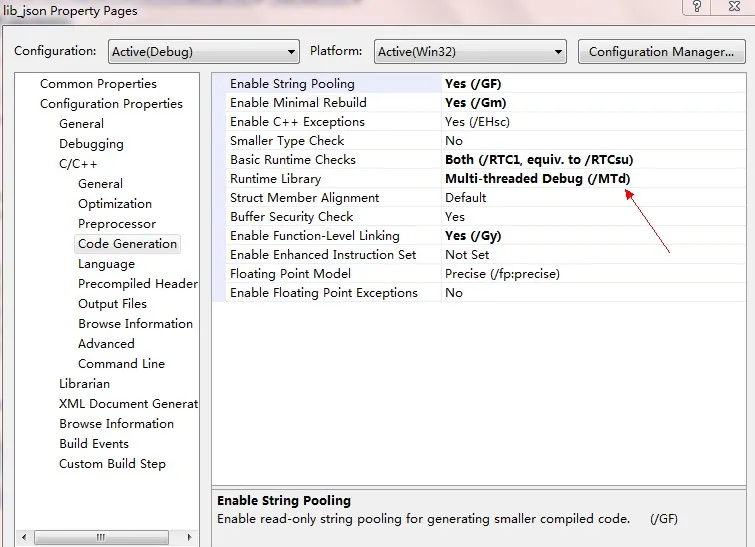Open the Command Line page
755x547 pixels.
tap(121, 364)
